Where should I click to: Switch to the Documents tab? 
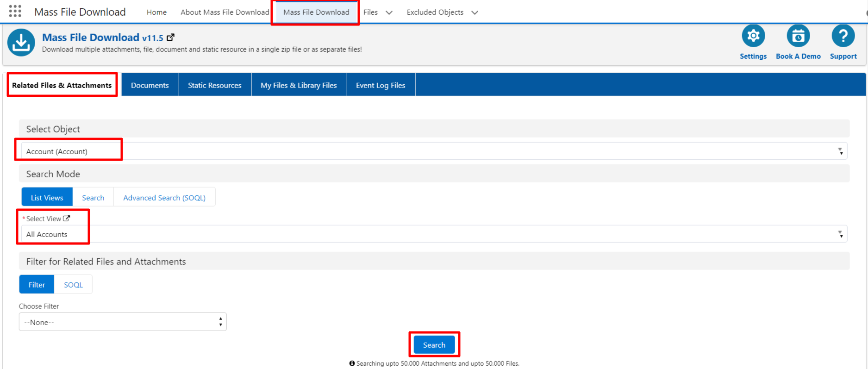tap(150, 85)
